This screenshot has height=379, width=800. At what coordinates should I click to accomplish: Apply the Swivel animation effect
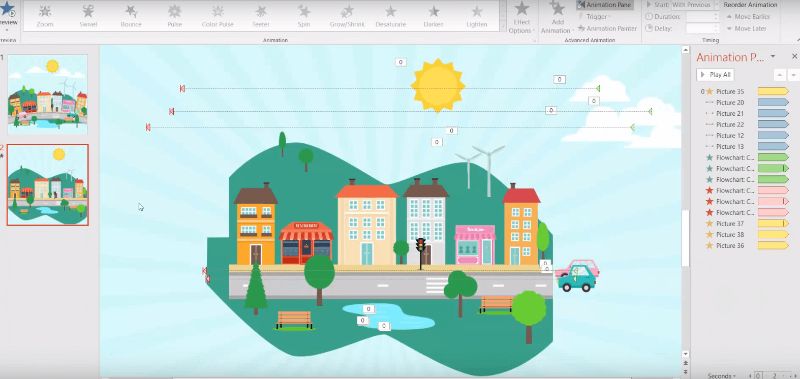[x=88, y=15]
